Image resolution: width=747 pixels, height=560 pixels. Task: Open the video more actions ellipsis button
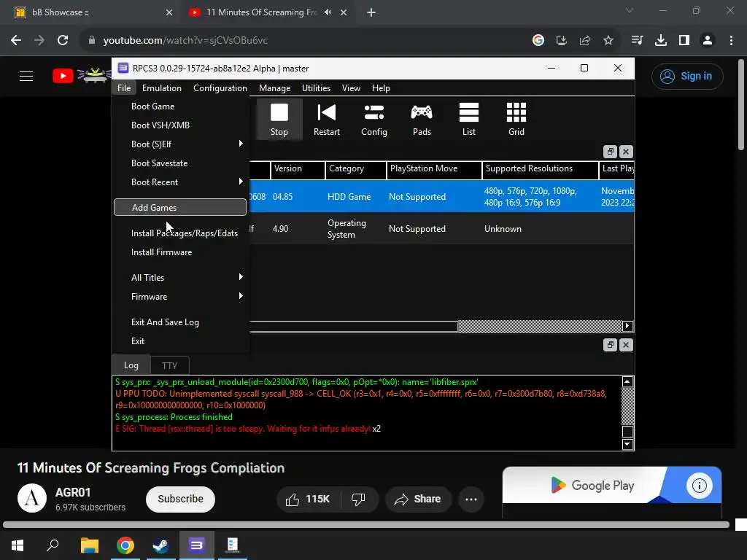coord(471,499)
